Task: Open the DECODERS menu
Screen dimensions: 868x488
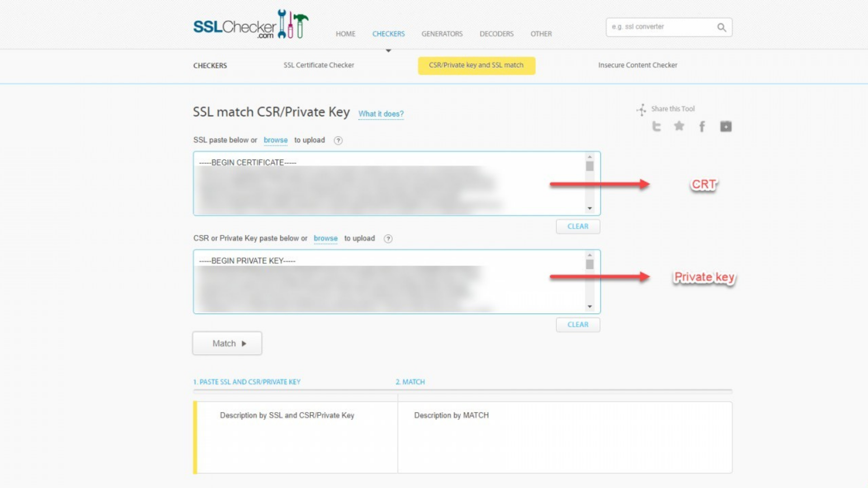Action: click(x=496, y=34)
